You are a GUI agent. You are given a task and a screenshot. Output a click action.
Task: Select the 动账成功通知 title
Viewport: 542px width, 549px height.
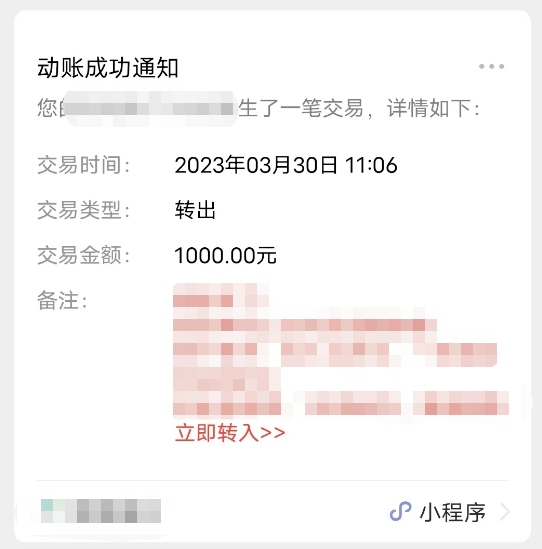click(108, 67)
